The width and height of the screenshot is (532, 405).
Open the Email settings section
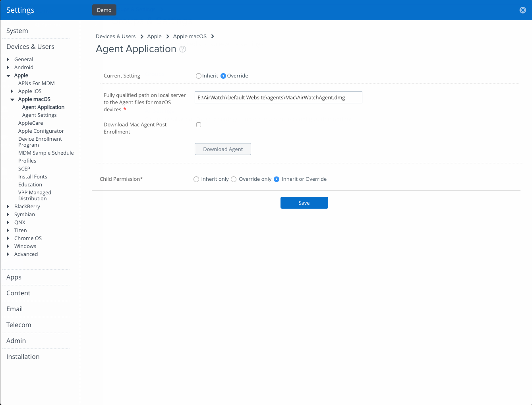click(x=14, y=309)
